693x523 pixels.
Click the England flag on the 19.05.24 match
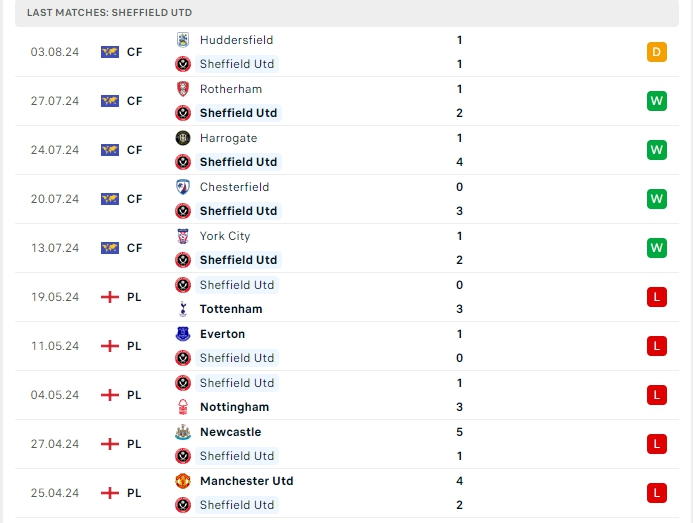110,297
